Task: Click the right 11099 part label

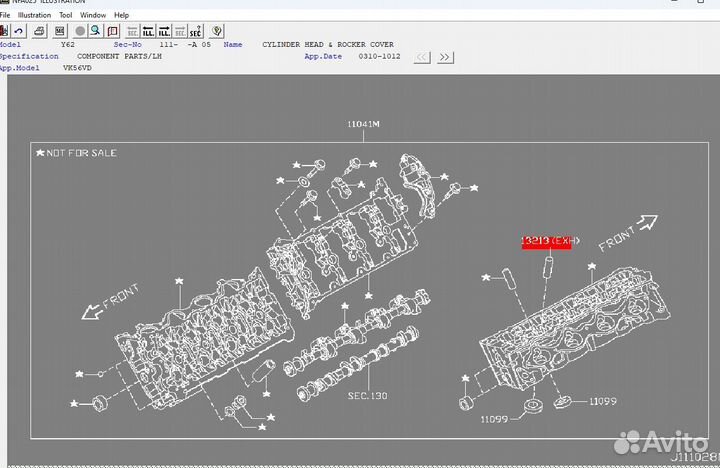Action: [x=602, y=401]
